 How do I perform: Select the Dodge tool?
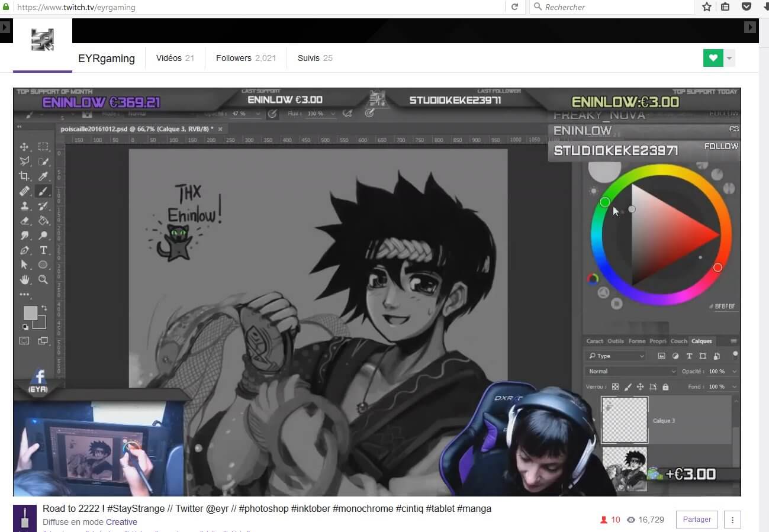click(43, 236)
